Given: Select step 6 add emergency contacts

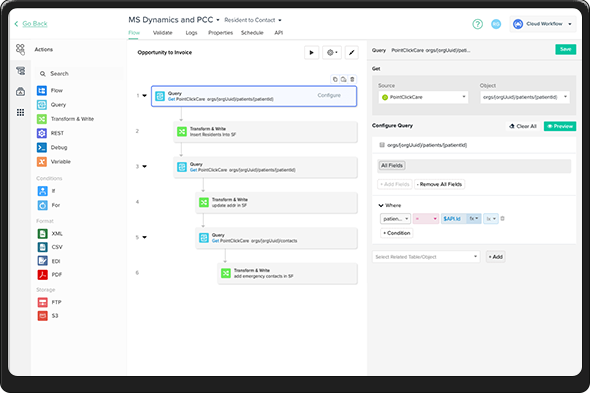Looking at the screenshot, I should 287,273.
